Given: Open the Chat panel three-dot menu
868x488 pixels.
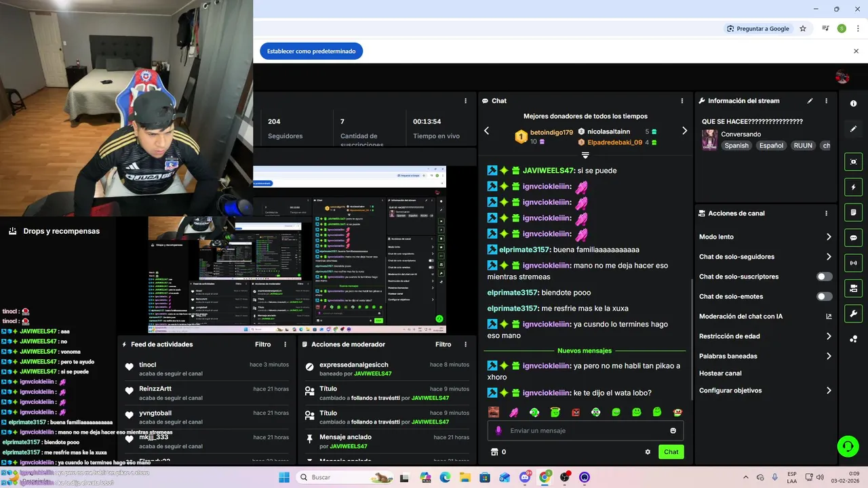Looking at the screenshot, I should pos(682,101).
